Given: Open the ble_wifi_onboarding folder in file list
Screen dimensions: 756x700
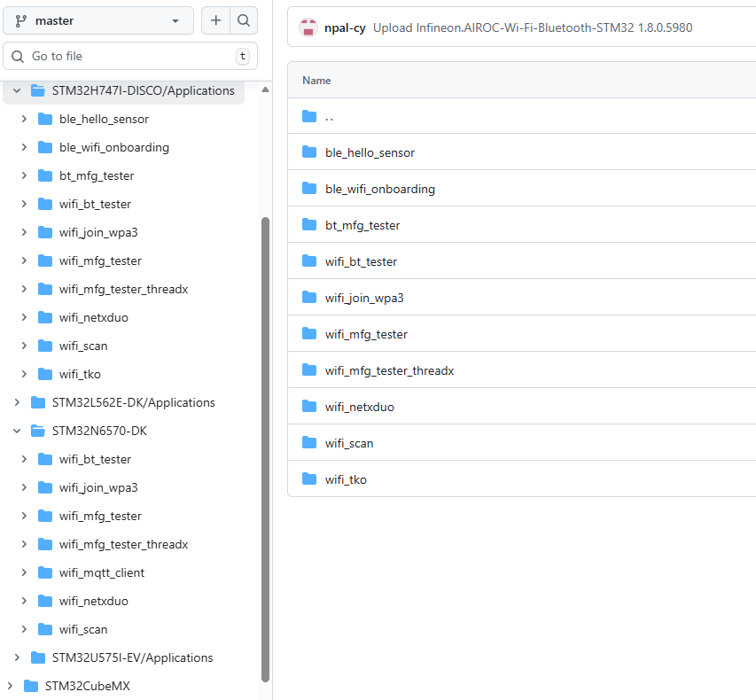Looking at the screenshot, I should (379, 189).
